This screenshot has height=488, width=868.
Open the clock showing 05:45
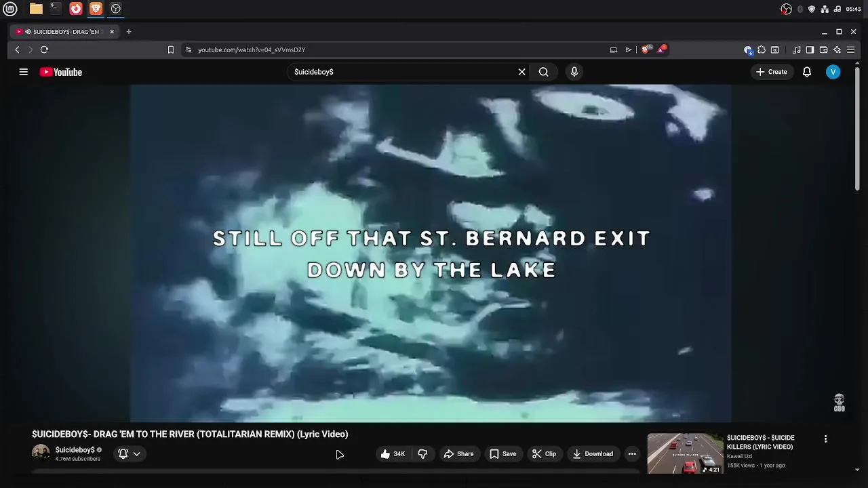point(854,9)
